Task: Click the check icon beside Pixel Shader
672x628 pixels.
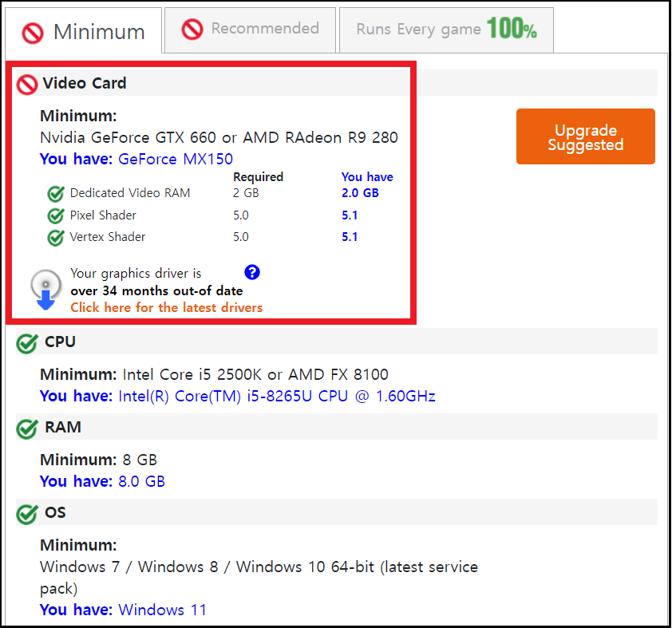Action: (56, 215)
